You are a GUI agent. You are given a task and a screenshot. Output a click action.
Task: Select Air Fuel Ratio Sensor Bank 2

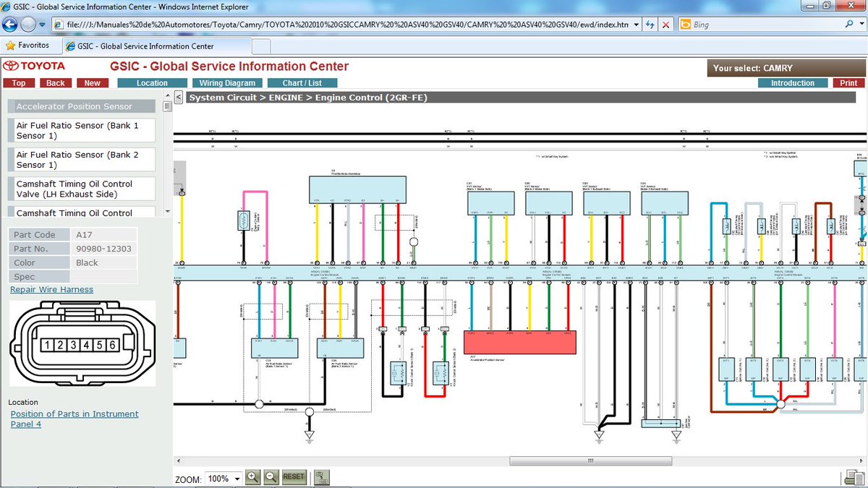click(x=82, y=160)
